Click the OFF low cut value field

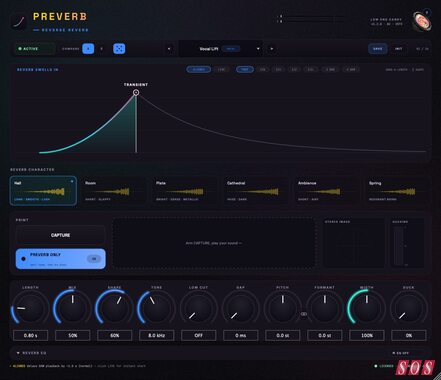coord(198,335)
